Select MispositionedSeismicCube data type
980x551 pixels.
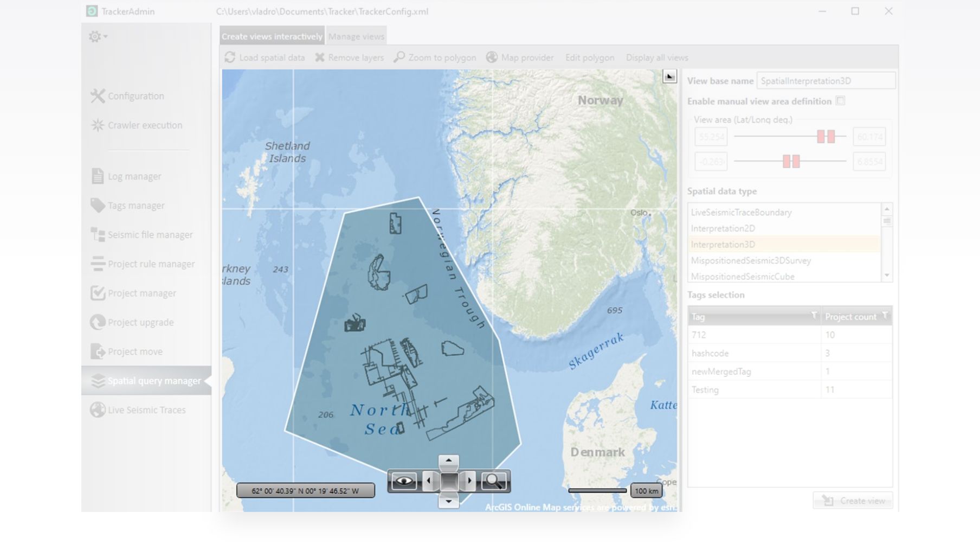click(x=784, y=276)
